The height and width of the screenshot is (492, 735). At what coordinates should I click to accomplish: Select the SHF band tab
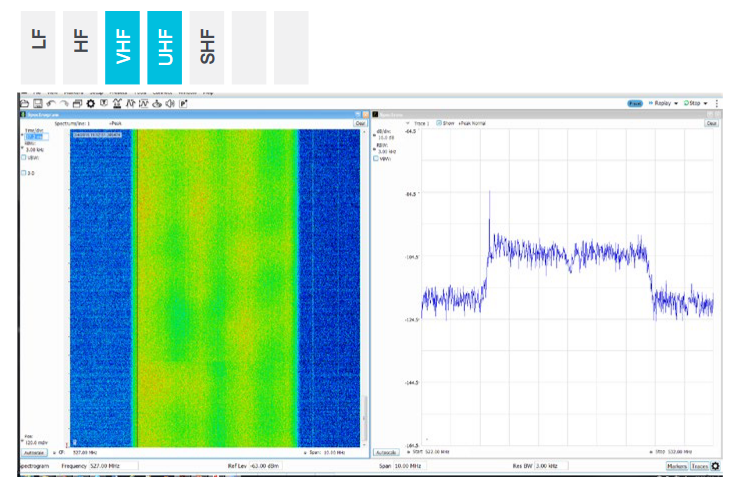coord(207,48)
